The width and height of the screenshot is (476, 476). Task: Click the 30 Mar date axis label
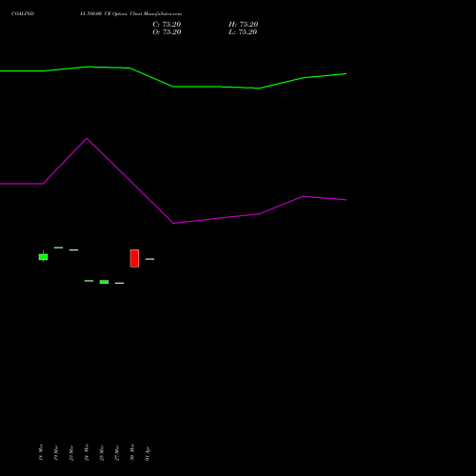(132, 452)
